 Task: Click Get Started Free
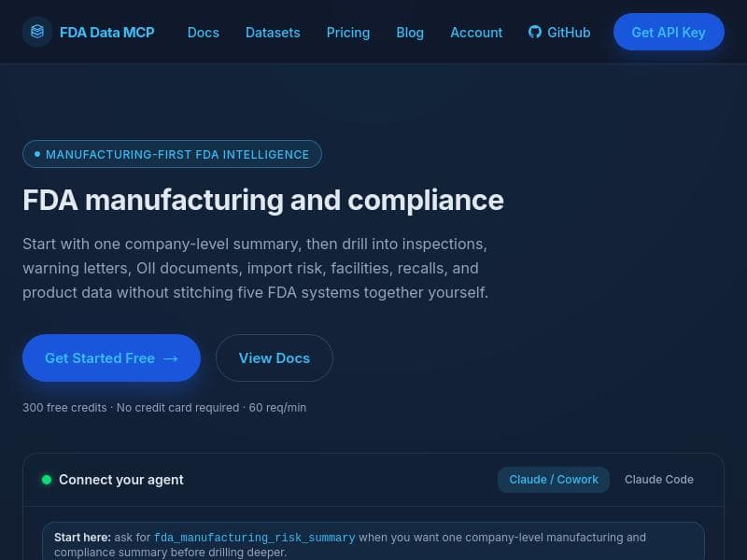point(111,358)
